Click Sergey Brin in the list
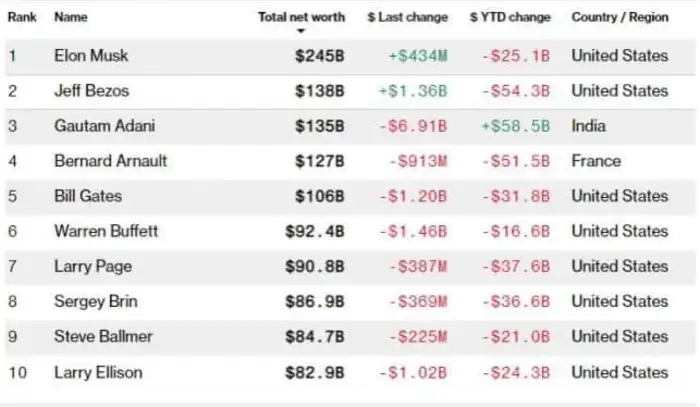This screenshot has width=700, height=407. (x=95, y=301)
